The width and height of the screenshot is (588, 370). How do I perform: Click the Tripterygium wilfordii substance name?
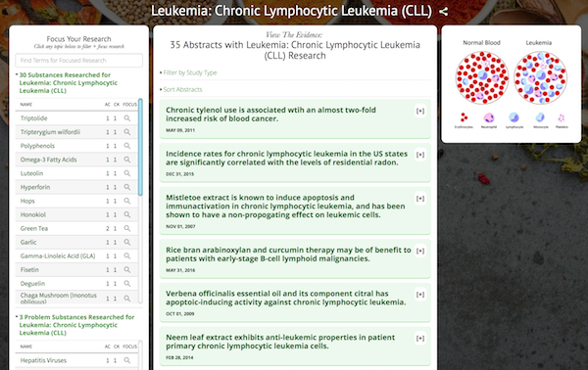[50, 132]
